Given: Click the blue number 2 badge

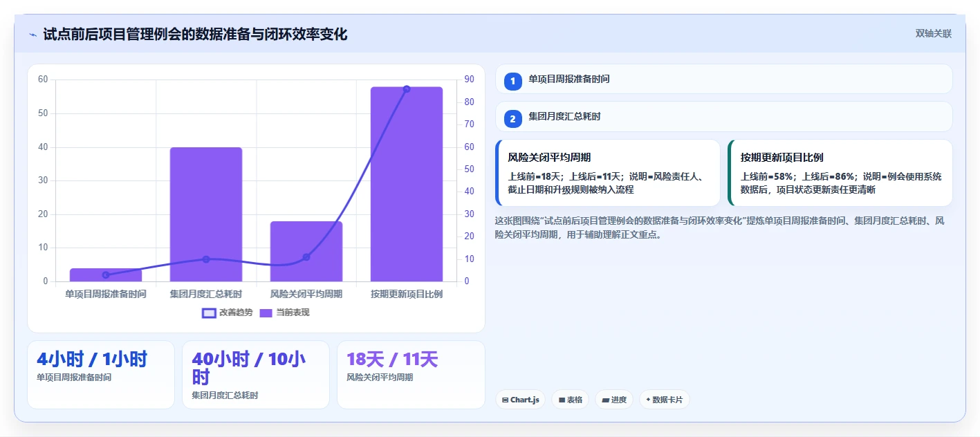Looking at the screenshot, I should 512,119.
